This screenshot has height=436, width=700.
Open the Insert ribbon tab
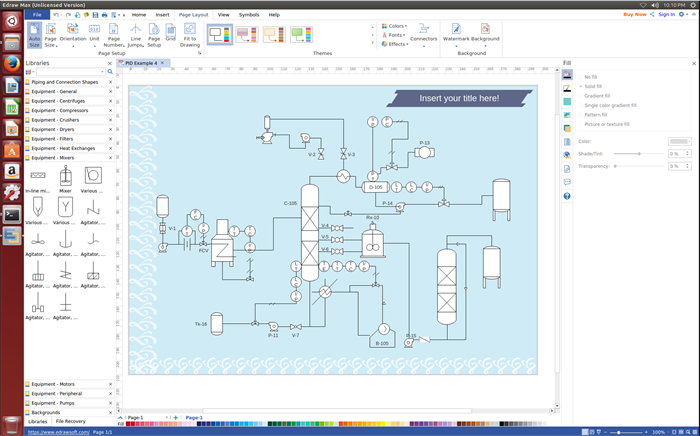162,15
